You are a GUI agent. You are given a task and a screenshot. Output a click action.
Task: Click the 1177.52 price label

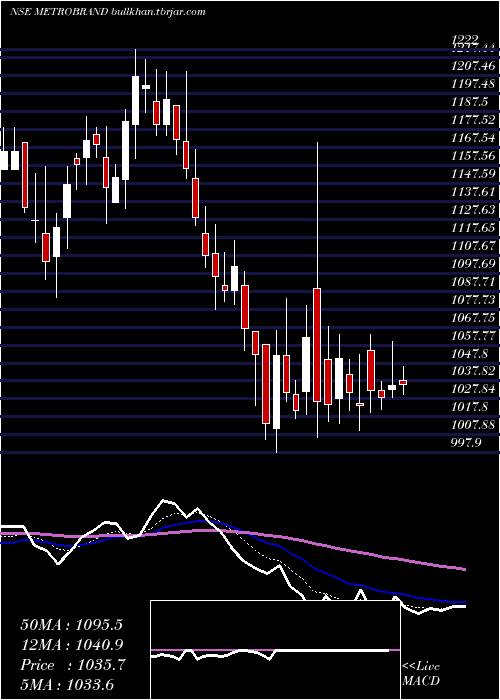click(474, 120)
